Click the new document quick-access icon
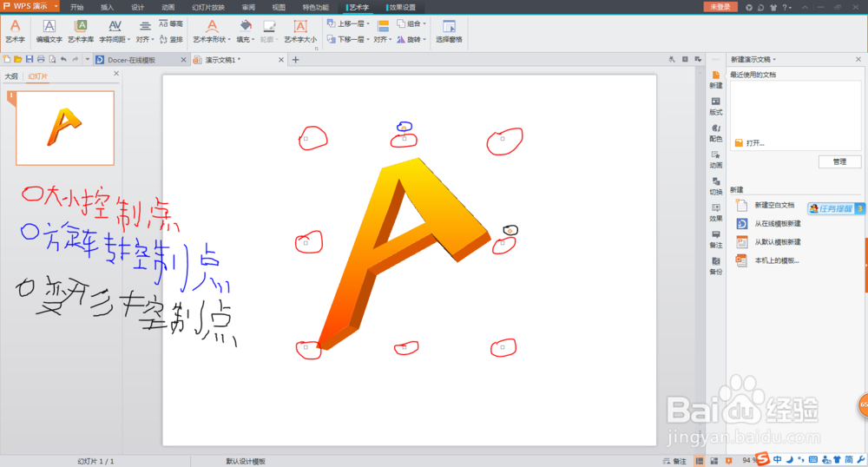This screenshot has width=868, height=467. pos(7,59)
